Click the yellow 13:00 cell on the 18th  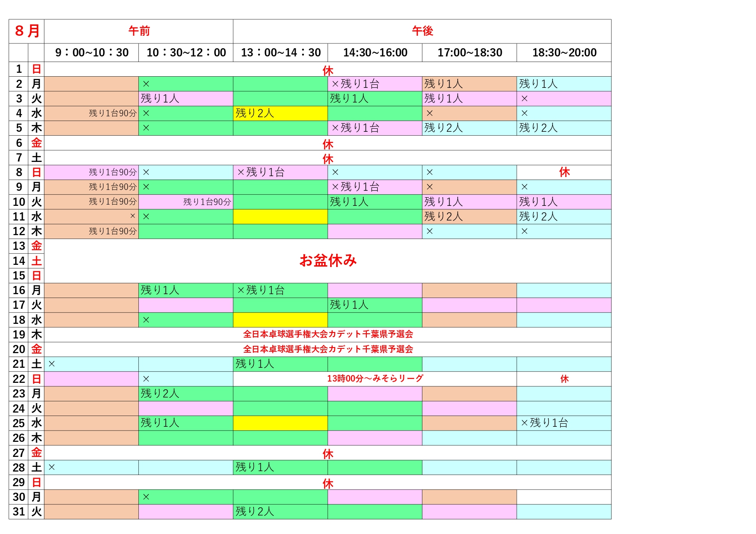click(x=281, y=320)
